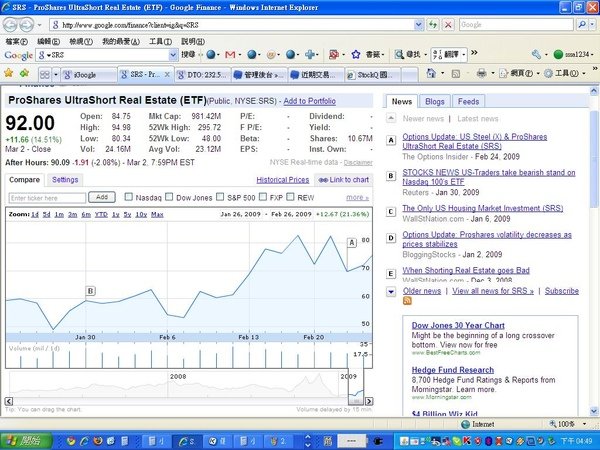The image size is (600, 450).
Task: Click the browser Forward arrow button
Action: point(26,25)
